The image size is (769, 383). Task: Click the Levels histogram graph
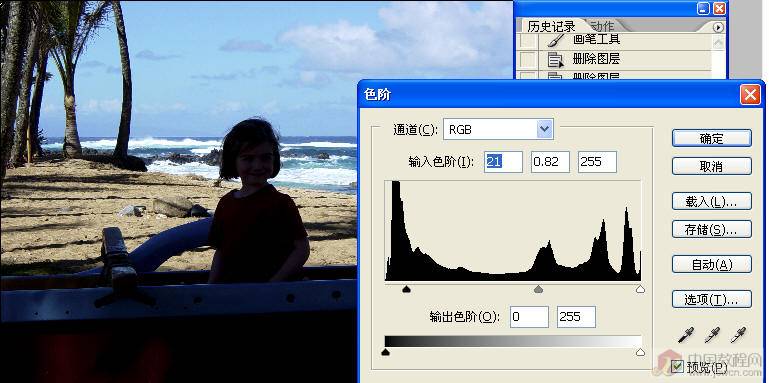(x=513, y=230)
